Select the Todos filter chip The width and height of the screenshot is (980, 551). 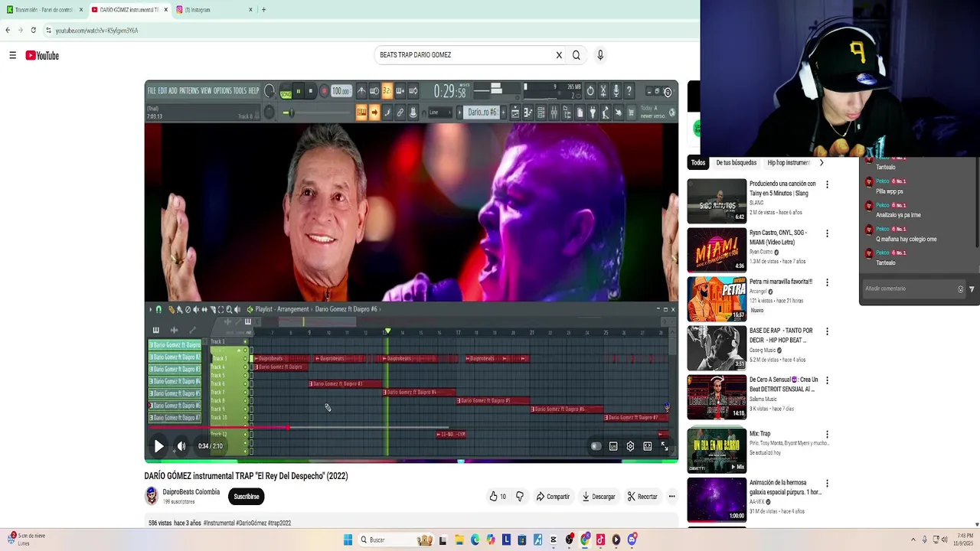(698, 163)
